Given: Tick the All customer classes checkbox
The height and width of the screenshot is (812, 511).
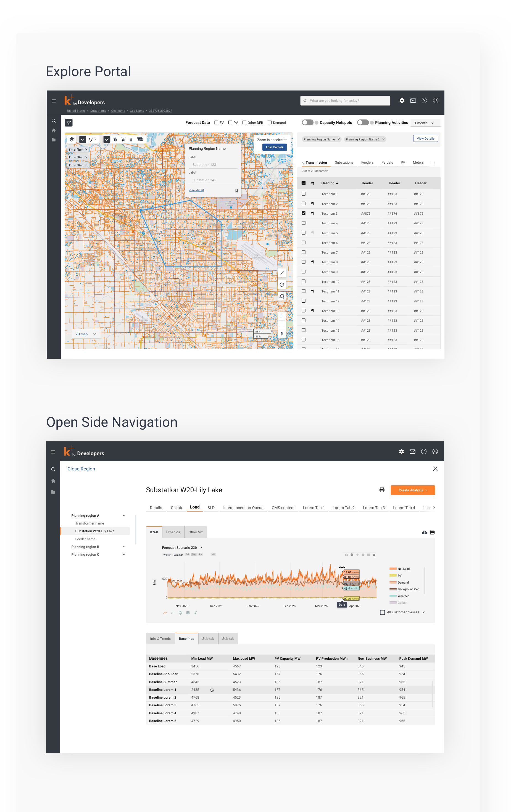Looking at the screenshot, I should tap(382, 612).
